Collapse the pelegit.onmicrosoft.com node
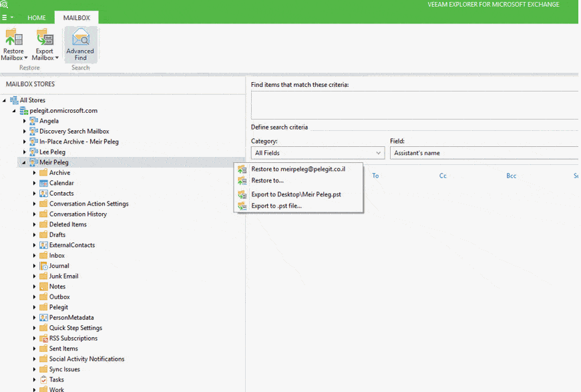 14,111
